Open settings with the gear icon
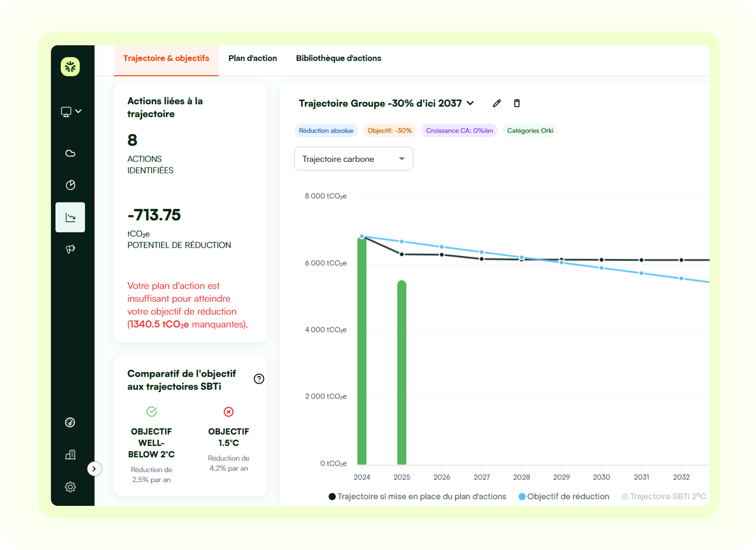756x550 pixels. 70,487
